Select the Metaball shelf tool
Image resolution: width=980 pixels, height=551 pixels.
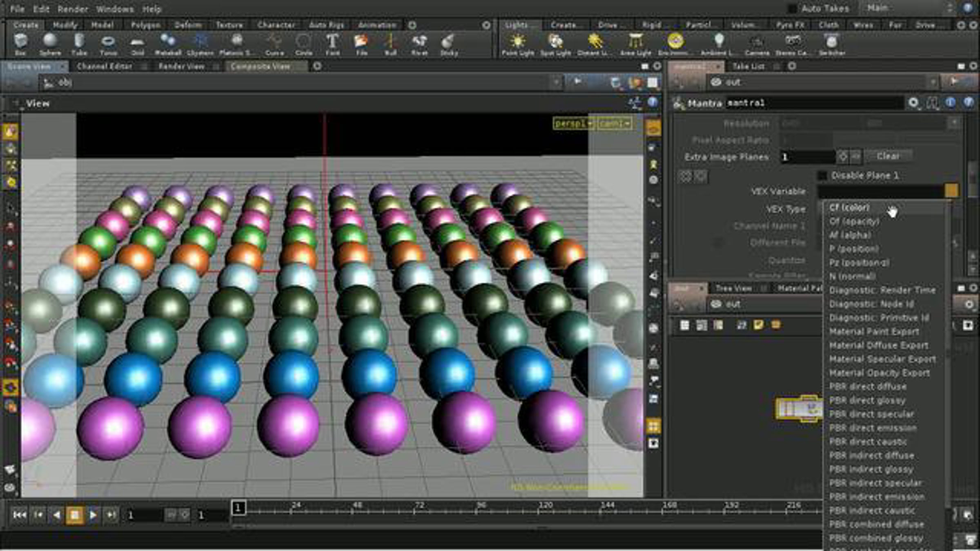(168, 44)
